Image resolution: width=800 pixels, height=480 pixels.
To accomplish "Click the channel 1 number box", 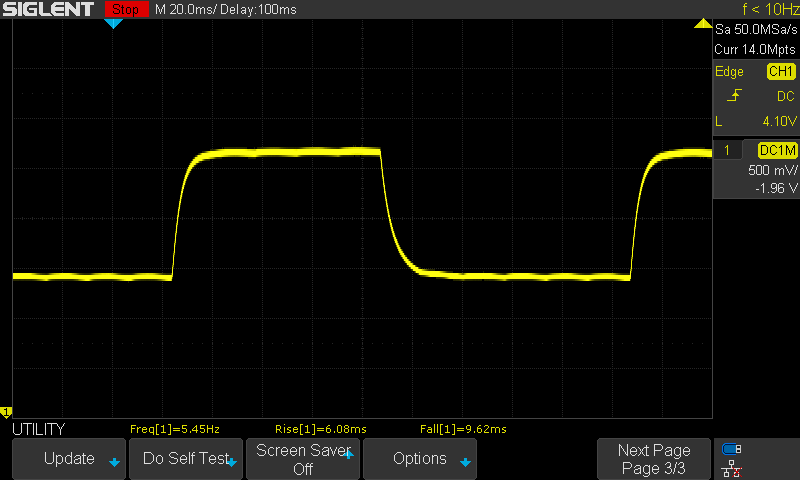I will 727,150.
